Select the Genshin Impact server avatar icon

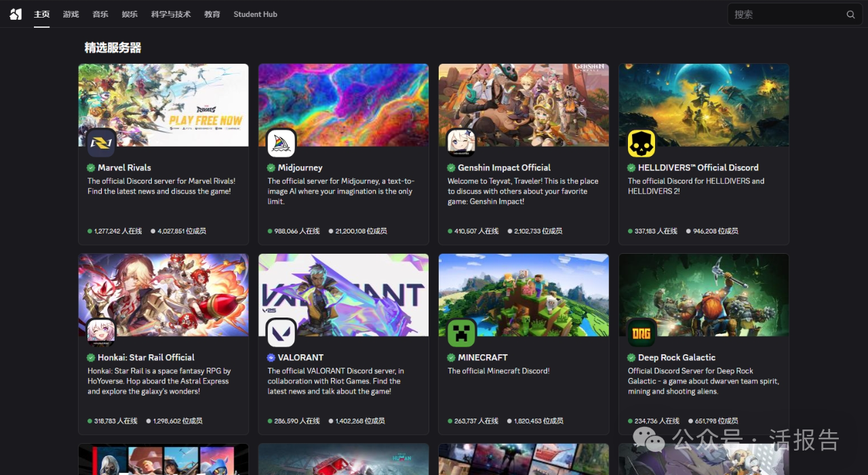(461, 143)
